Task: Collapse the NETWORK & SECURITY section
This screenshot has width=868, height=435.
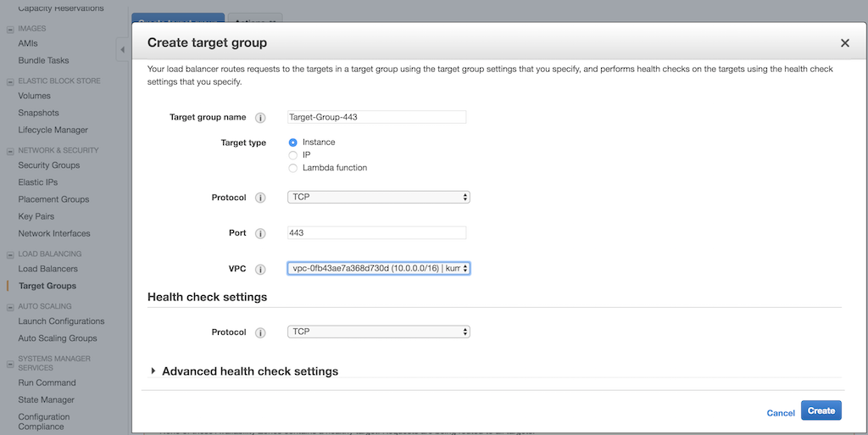Action: tap(10, 151)
